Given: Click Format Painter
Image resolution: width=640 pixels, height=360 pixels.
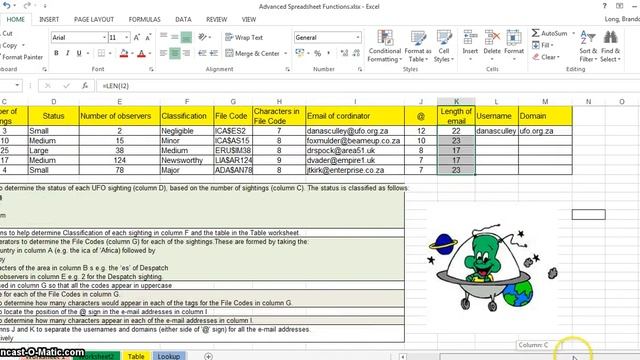Looking at the screenshot, I should point(22,57).
